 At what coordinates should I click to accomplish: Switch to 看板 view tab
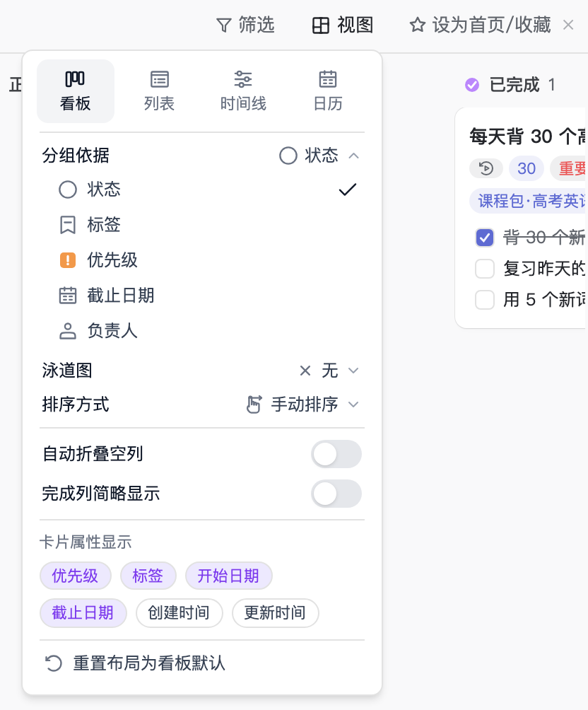pyautogui.click(x=76, y=91)
